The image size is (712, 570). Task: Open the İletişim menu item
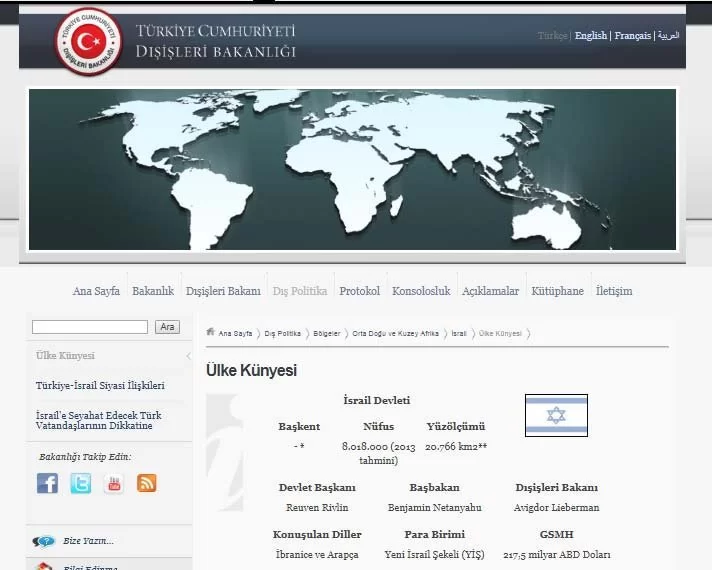[614, 291]
